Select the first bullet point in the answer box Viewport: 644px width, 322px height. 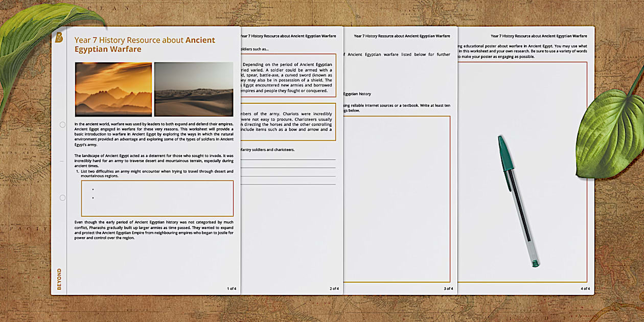click(x=94, y=189)
